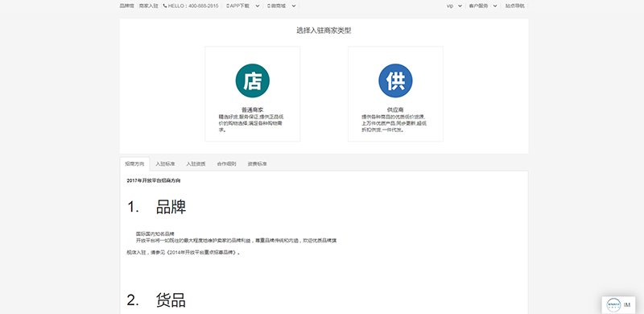Image resolution: width=644 pixels, height=314 pixels.
Task: Click the 微商城 menu label
Action: 278,6
